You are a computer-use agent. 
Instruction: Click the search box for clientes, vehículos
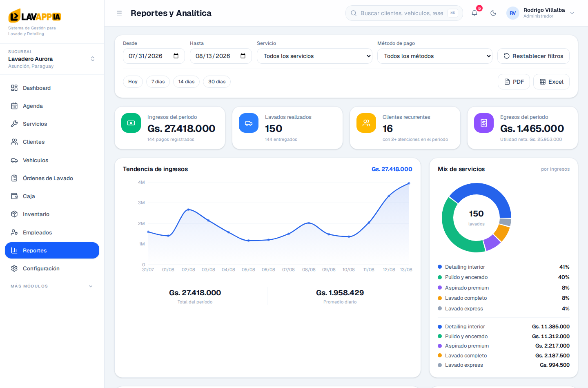(x=404, y=13)
